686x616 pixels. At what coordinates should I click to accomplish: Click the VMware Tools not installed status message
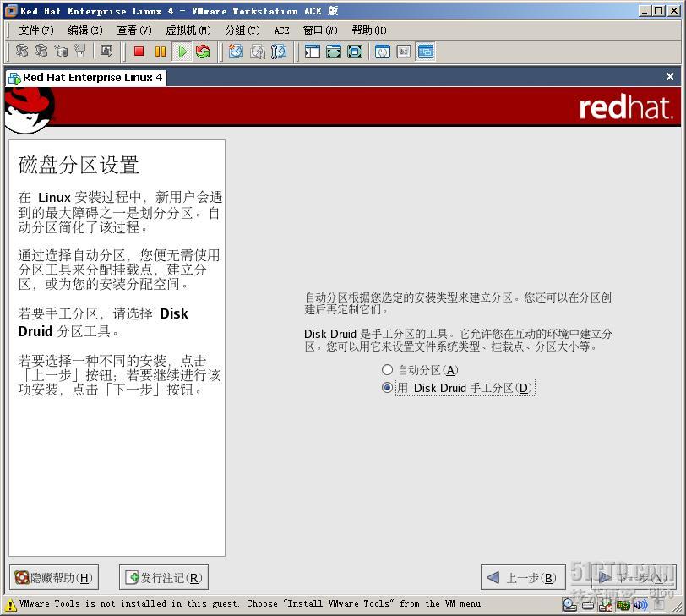click(x=251, y=604)
